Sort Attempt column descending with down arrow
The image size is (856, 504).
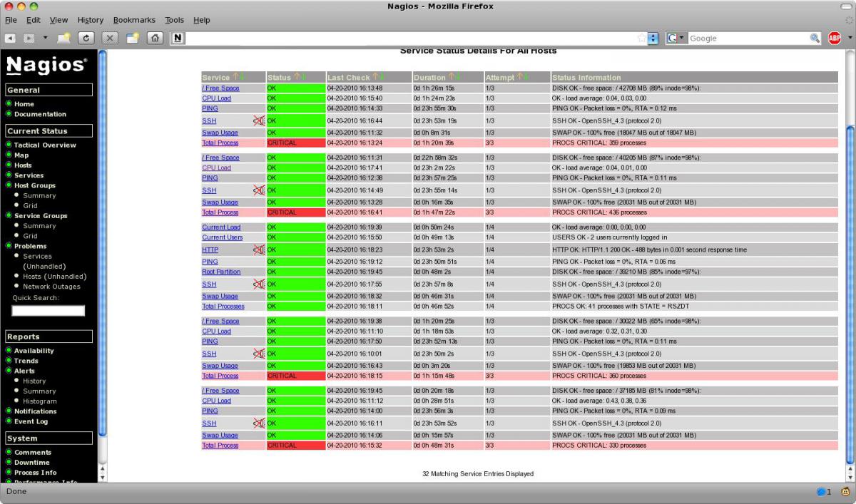pos(526,77)
